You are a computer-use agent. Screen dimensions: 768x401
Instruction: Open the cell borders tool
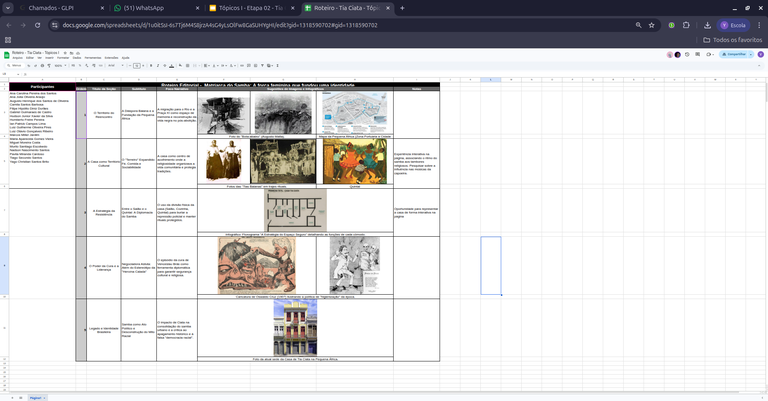tap(187, 66)
